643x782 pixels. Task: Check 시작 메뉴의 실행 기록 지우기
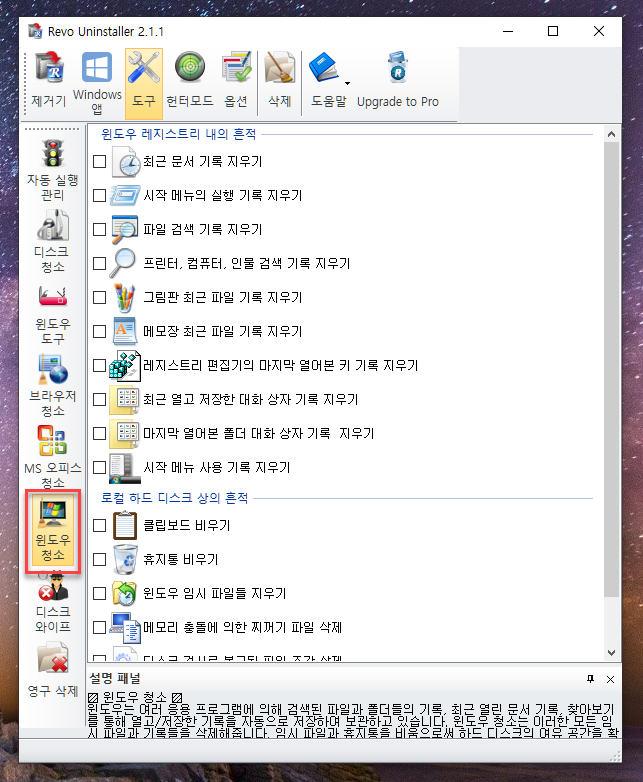point(100,196)
